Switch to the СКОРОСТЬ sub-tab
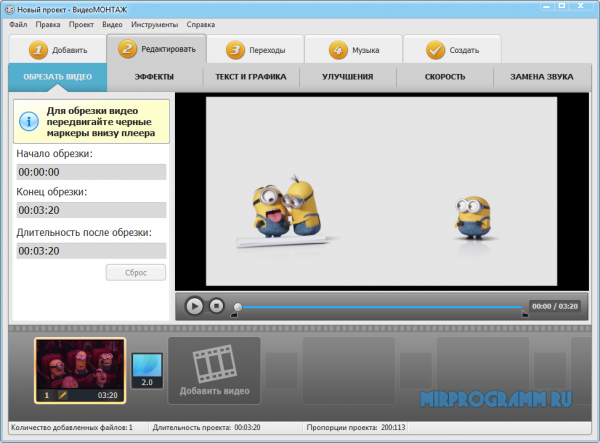The image size is (600, 443). (x=445, y=77)
